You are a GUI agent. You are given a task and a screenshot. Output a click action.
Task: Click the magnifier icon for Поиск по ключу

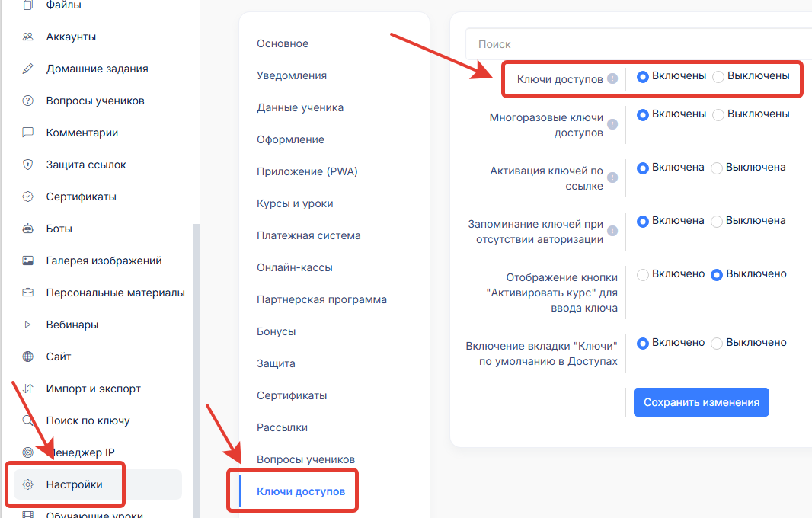click(x=28, y=420)
